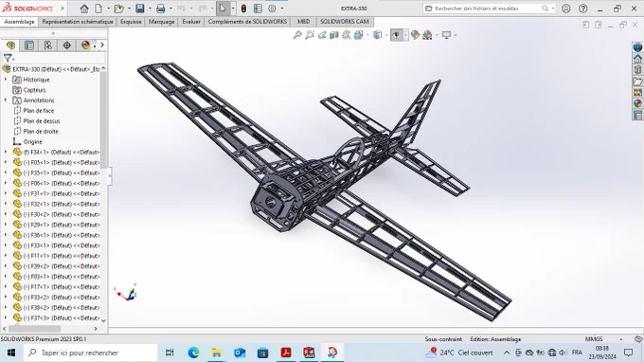Create a new document from the toolbar
Screen dimensions: 644x362
click(98, 9)
